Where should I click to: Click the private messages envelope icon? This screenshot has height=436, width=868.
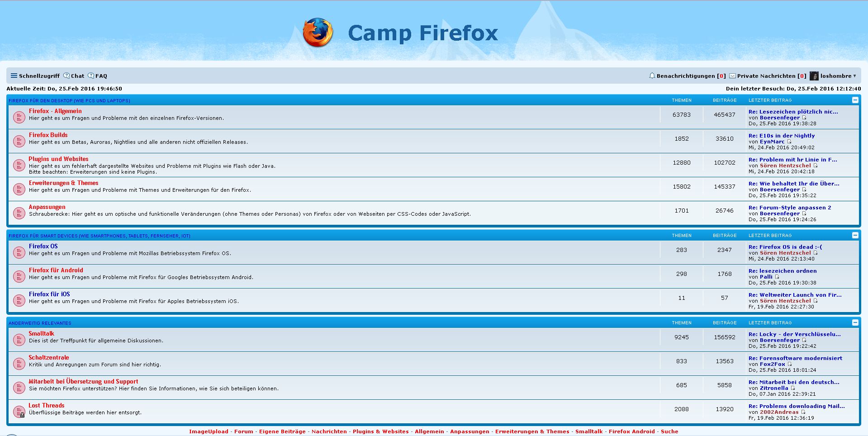coord(732,76)
